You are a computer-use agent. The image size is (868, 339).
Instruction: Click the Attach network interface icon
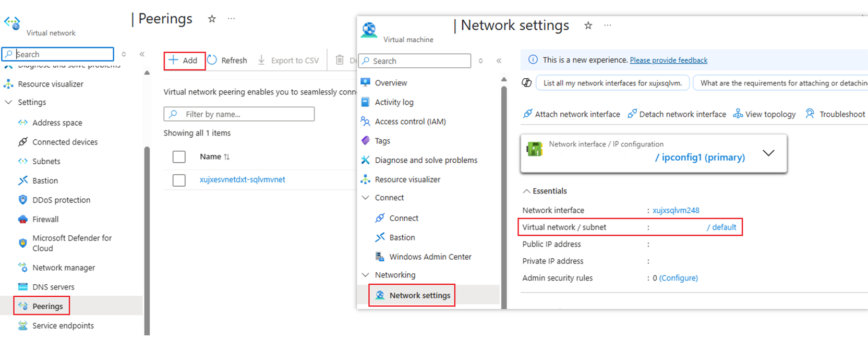click(x=528, y=114)
